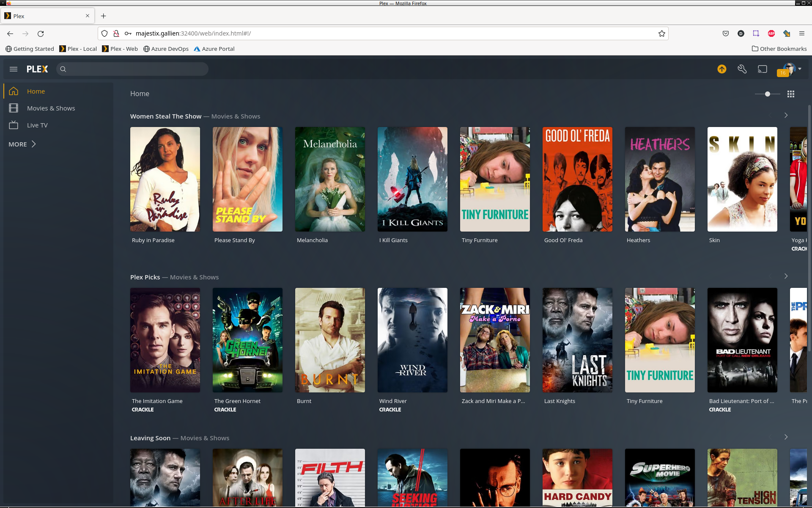Screen dimensions: 812x508
Task: Open The Green Hornet poster
Action: (247, 340)
